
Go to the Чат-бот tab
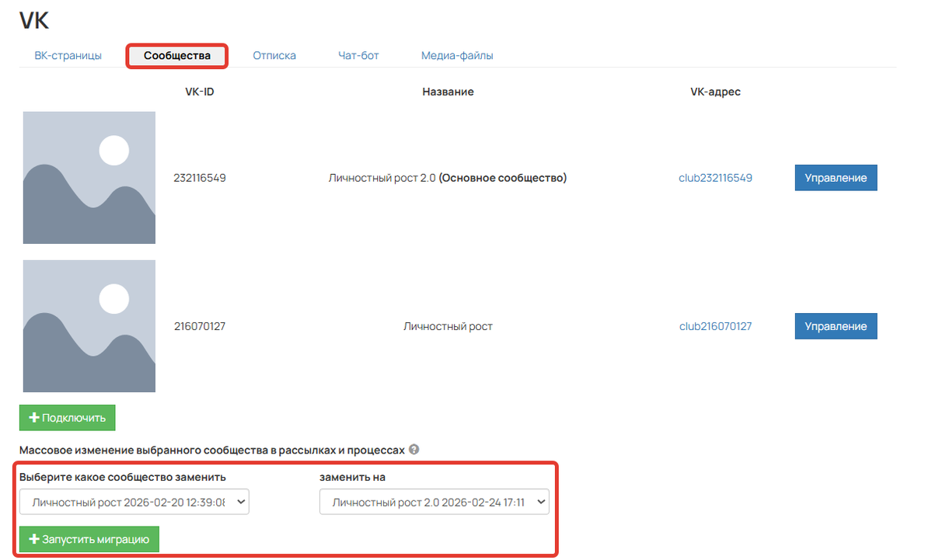click(358, 56)
